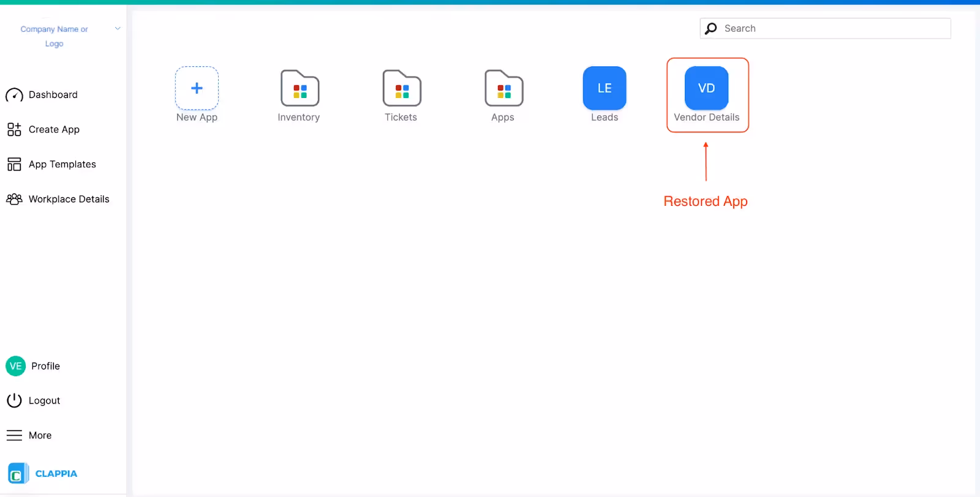Click the Clappia logo icon

(x=18, y=474)
